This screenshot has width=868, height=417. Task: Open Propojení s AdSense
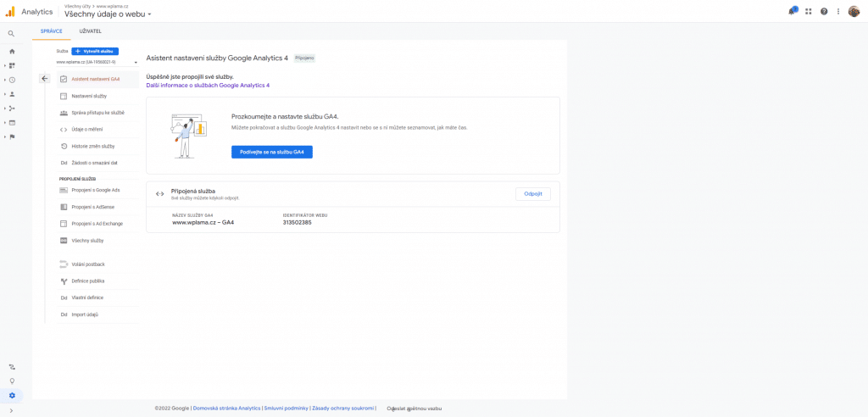point(98,207)
